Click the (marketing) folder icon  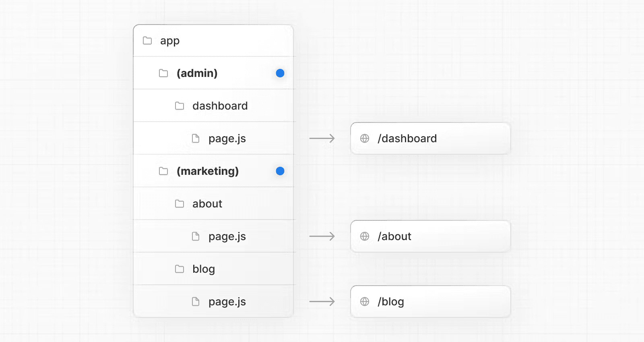(x=163, y=171)
